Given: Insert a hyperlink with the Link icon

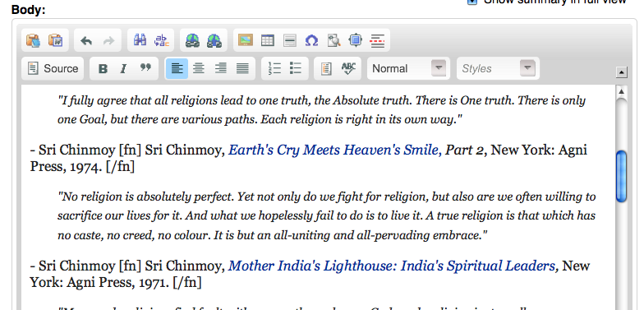Looking at the screenshot, I should [192, 40].
